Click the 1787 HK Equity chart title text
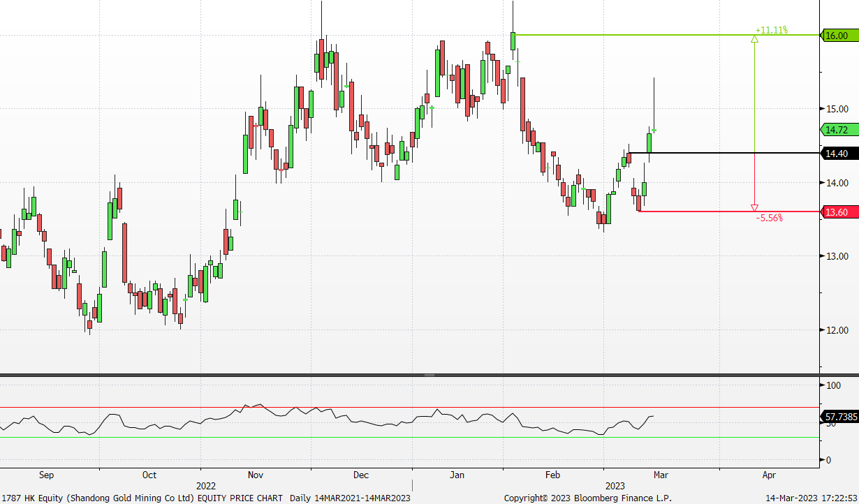 point(142,498)
